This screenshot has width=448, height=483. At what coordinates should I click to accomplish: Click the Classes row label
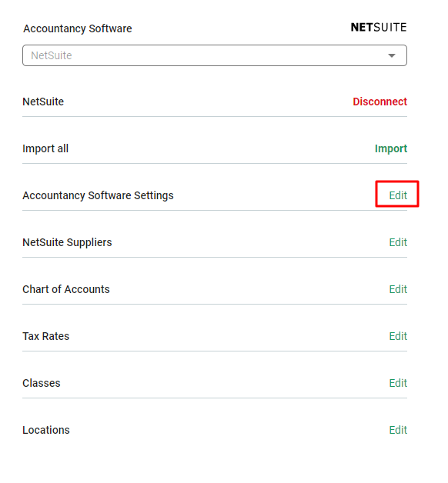[x=42, y=383]
